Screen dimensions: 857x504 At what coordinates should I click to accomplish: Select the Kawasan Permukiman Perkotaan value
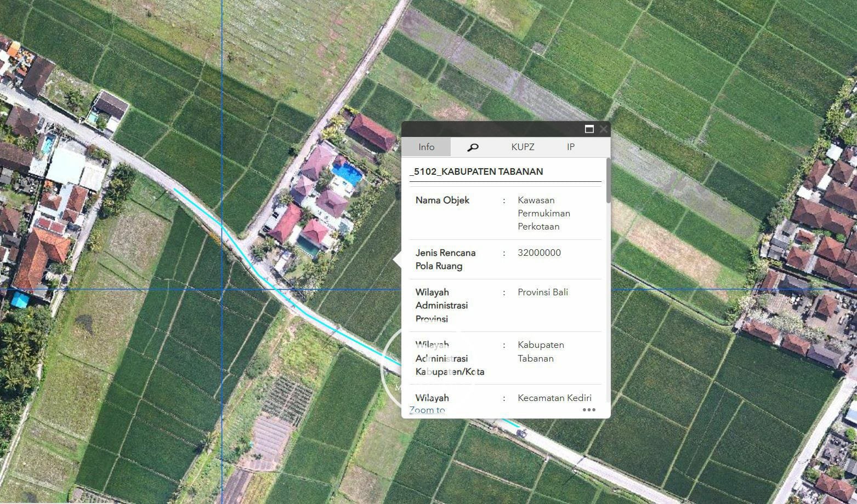click(544, 213)
